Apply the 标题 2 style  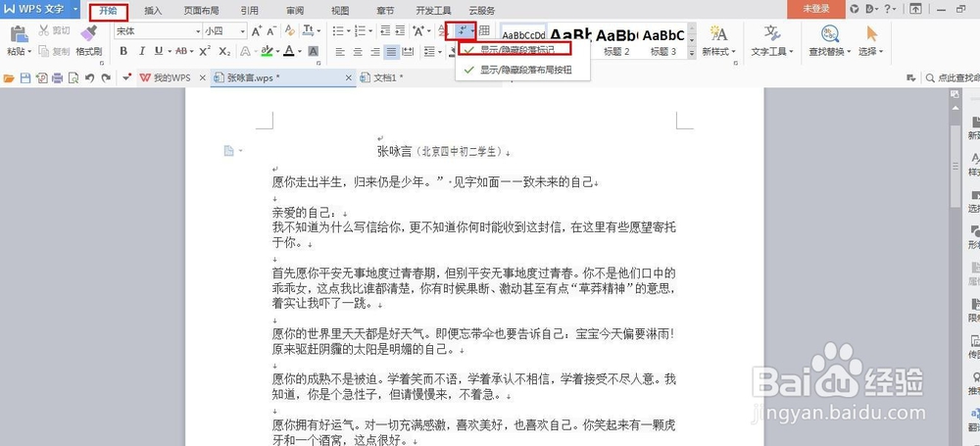point(616,41)
